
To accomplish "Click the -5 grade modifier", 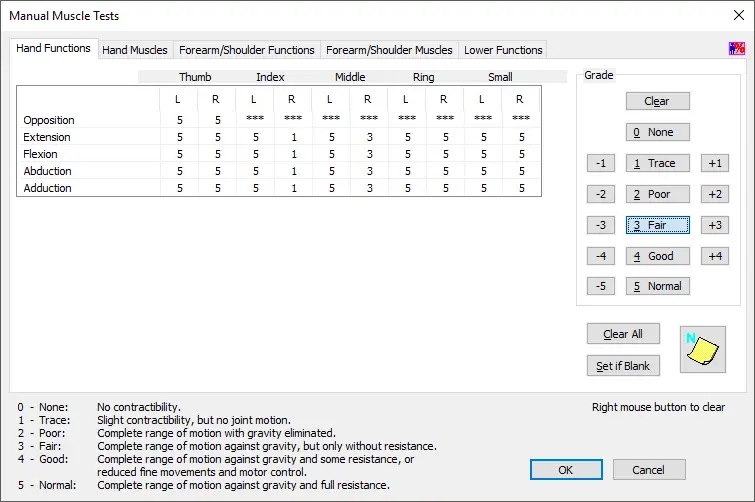I will tap(600, 286).
